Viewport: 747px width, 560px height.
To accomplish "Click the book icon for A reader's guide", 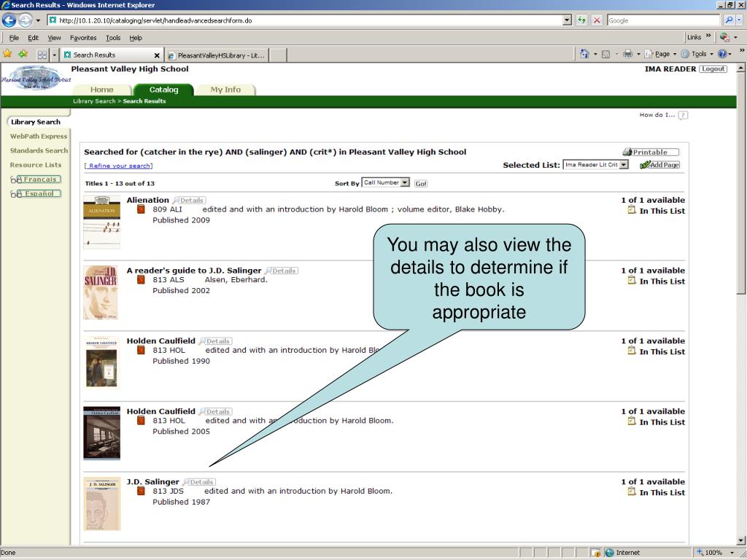I will tap(141, 279).
